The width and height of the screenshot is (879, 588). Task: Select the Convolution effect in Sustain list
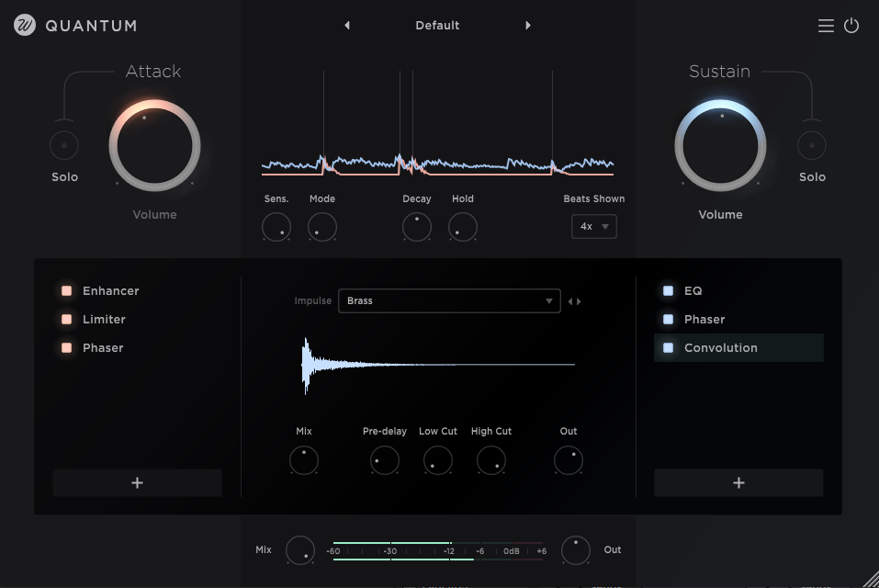721,348
